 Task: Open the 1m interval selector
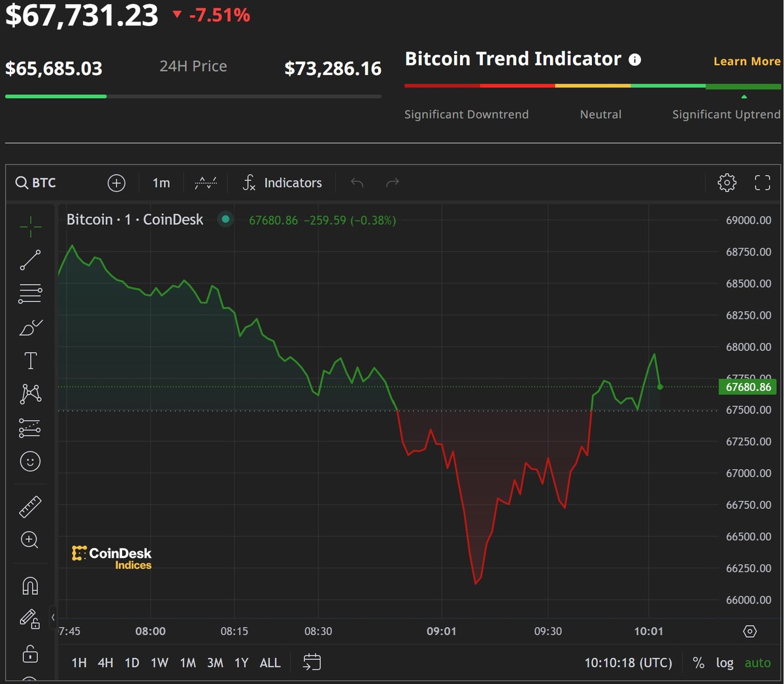(x=161, y=183)
